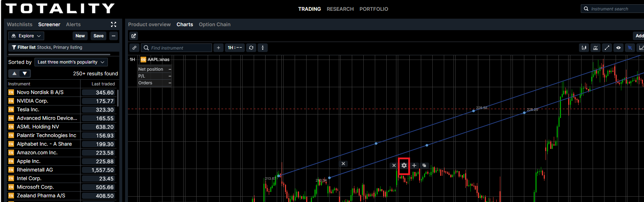The image size is (644, 202).
Task: Add a chart with plus button
Action: (x=218, y=48)
